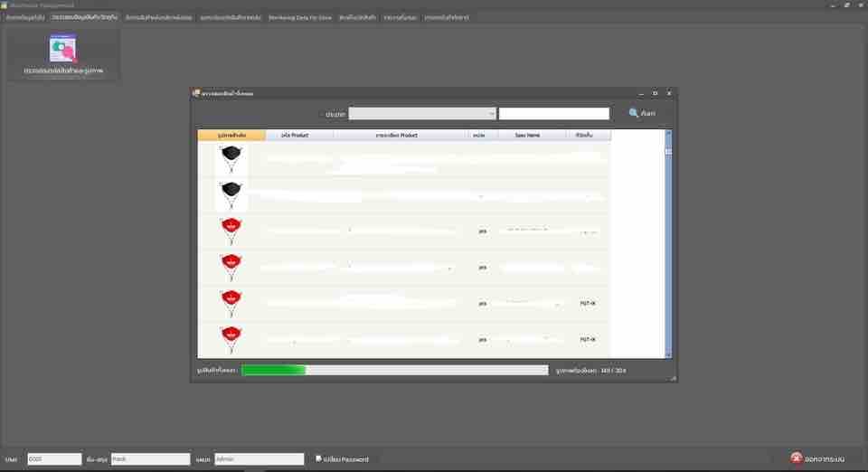Viewport: 868px width, 472px height.
Task: Select the last red mask product image
Action: 231,339
